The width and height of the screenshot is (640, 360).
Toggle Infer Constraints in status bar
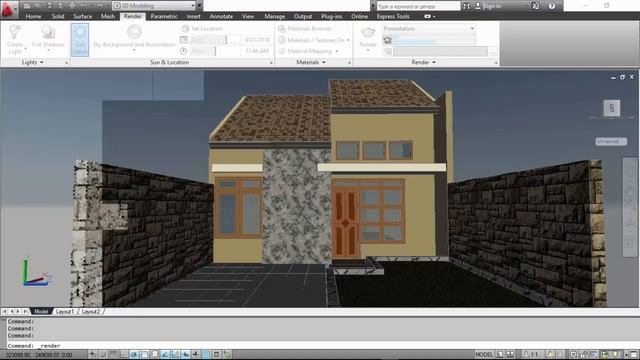(x=93, y=355)
